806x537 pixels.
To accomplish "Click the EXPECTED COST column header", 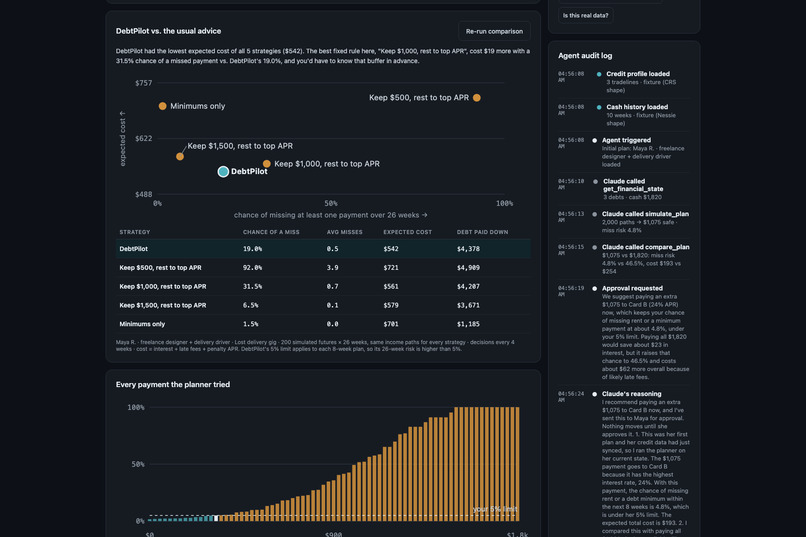I will pyautogui.click(x=408, y=232).
